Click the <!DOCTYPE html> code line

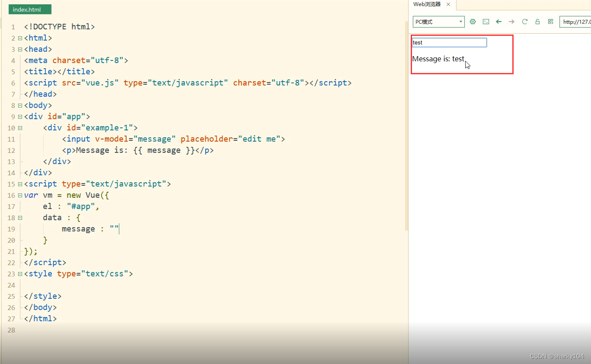click(x=59, y=27)
